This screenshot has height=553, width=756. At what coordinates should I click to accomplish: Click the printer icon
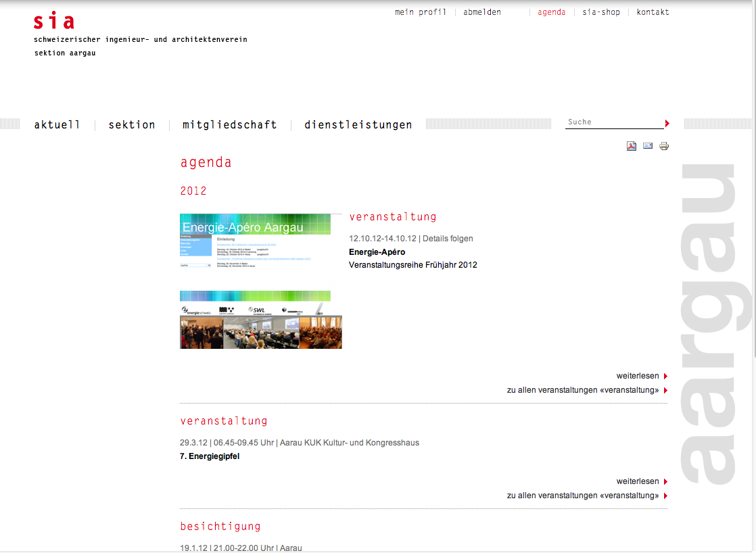pos(664,146)
